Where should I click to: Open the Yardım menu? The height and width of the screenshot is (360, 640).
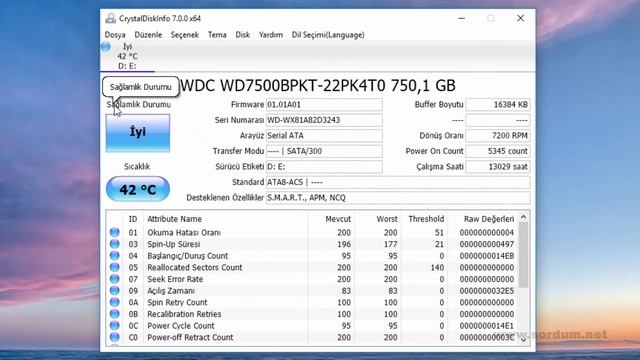(271, 35)
